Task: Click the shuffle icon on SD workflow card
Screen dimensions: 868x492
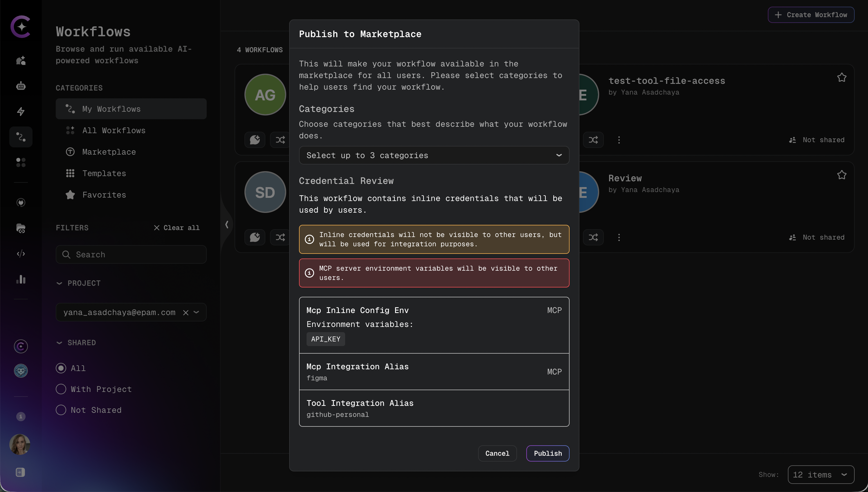Action: (x=280, y=237)
